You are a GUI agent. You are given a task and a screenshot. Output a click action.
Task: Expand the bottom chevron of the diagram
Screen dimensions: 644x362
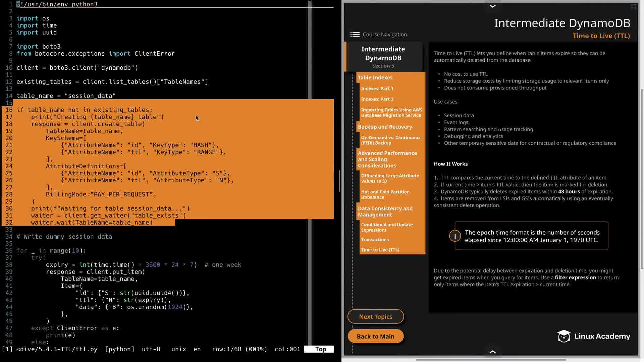(492, 352)
